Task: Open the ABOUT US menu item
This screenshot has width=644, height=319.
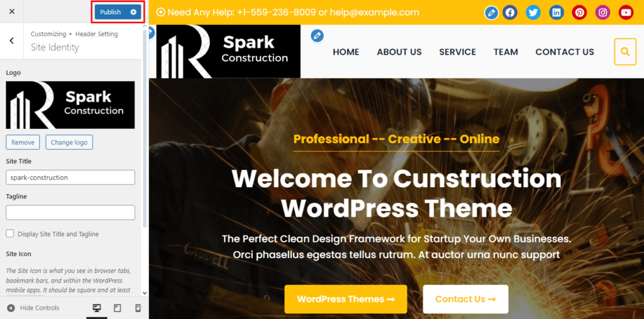Action: pos(399,52)
